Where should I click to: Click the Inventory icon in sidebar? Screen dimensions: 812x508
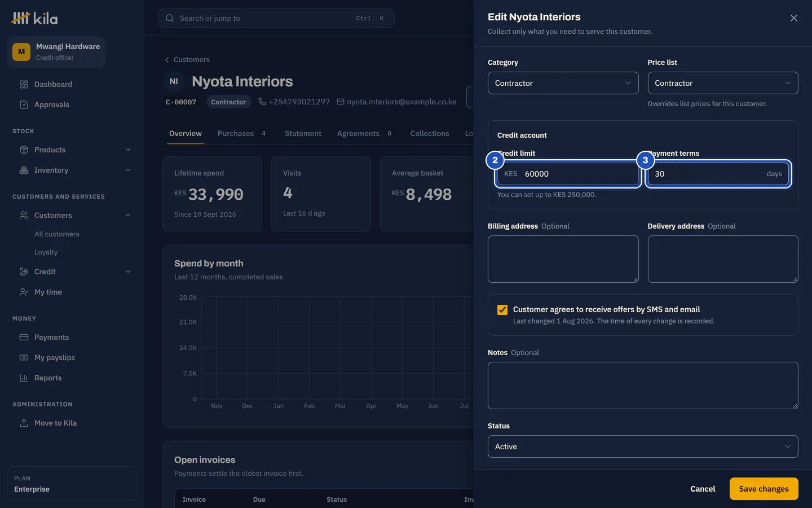24,170
